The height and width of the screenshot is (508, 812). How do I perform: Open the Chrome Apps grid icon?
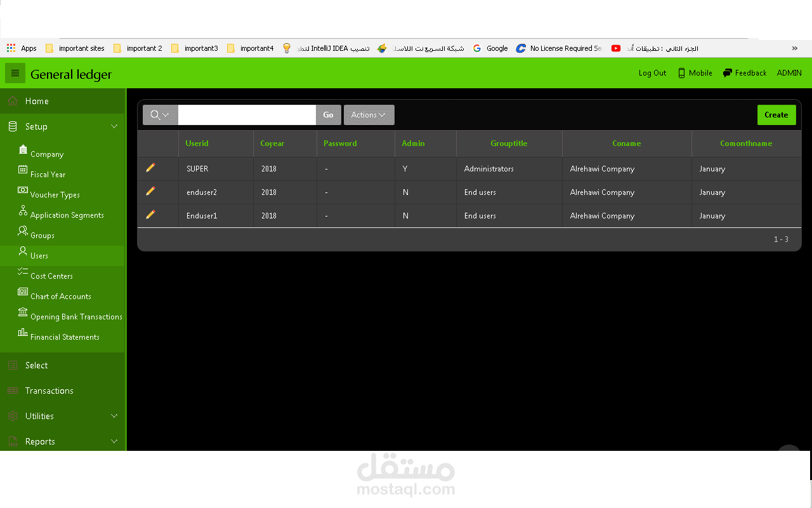coord(11,48)
